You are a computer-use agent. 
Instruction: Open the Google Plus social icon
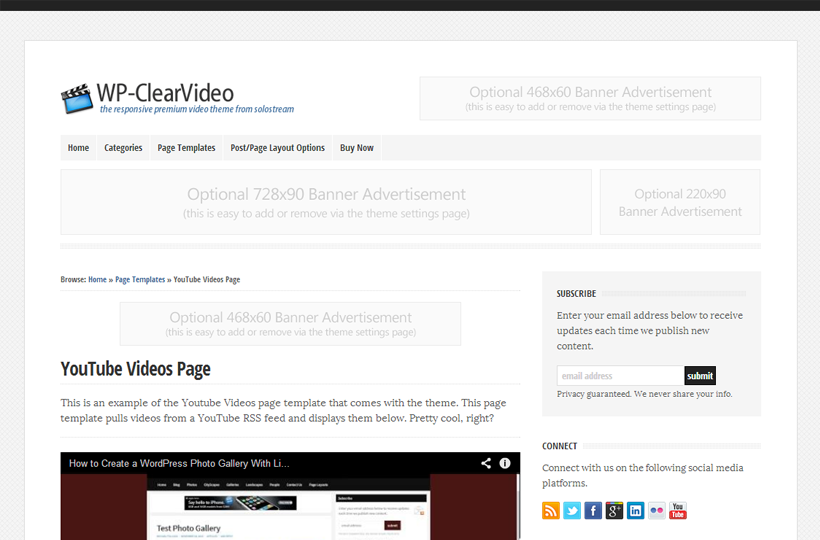614,510
